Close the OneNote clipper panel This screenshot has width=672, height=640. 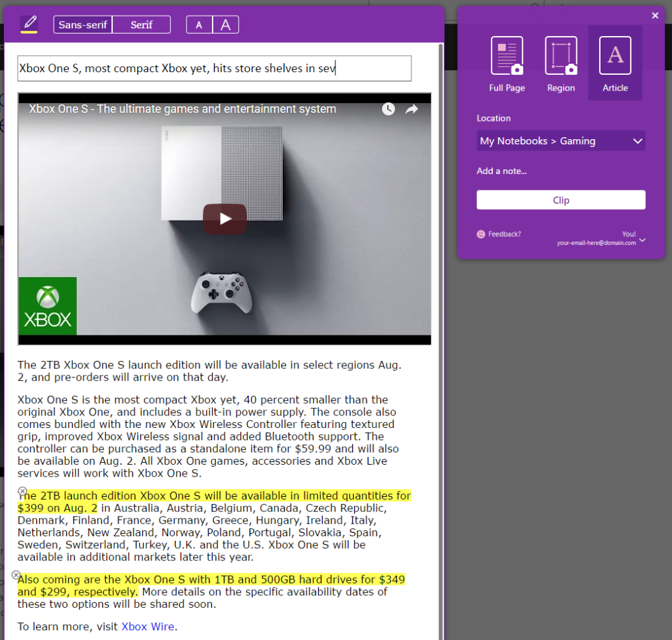[655, 16]
